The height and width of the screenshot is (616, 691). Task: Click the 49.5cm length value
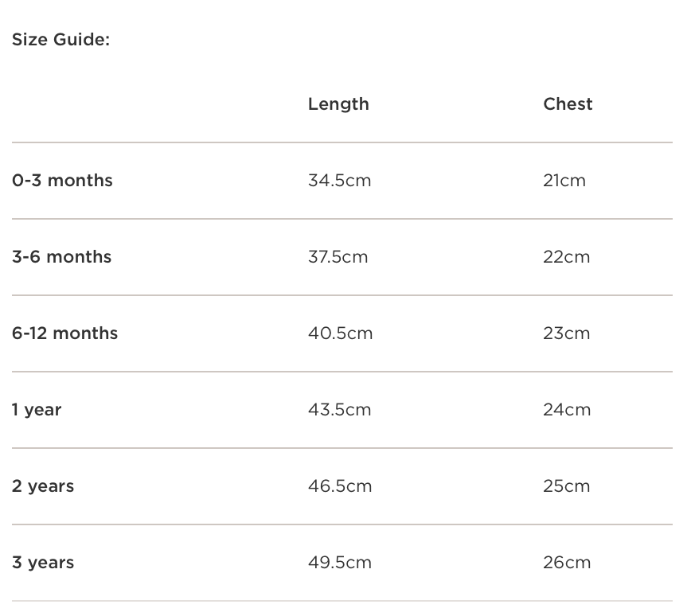click(x=340, y=563)
